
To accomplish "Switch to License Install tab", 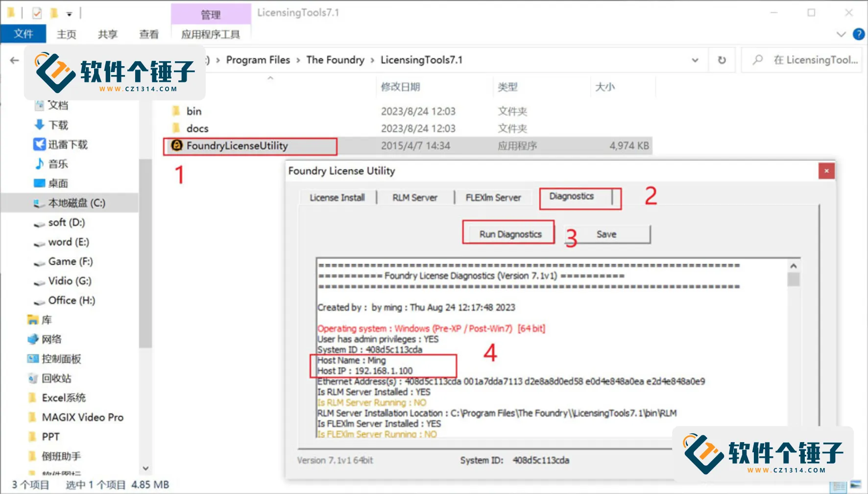I will click(x=337, y=198).
